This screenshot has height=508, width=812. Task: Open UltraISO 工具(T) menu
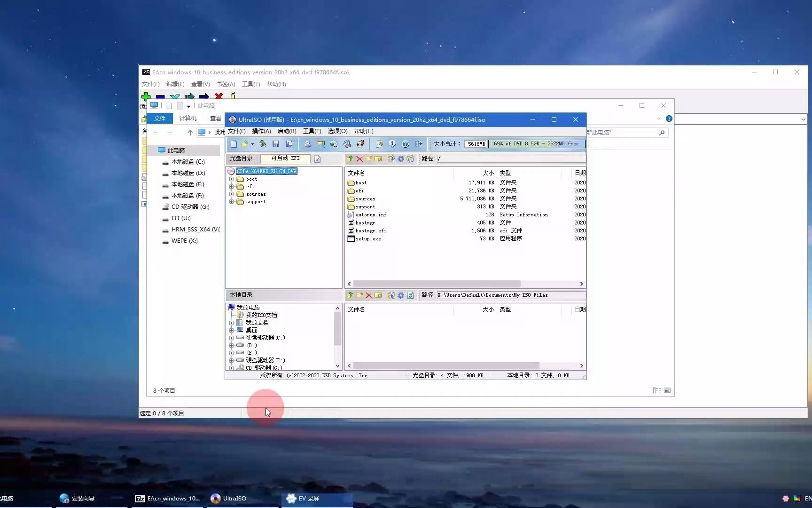312,131
